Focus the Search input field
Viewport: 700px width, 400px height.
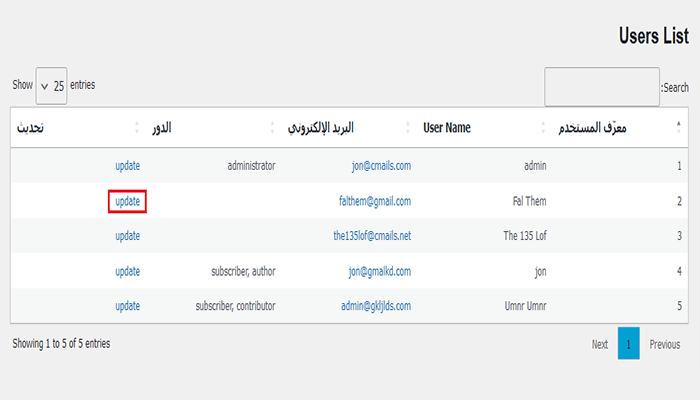coord(601,87)
